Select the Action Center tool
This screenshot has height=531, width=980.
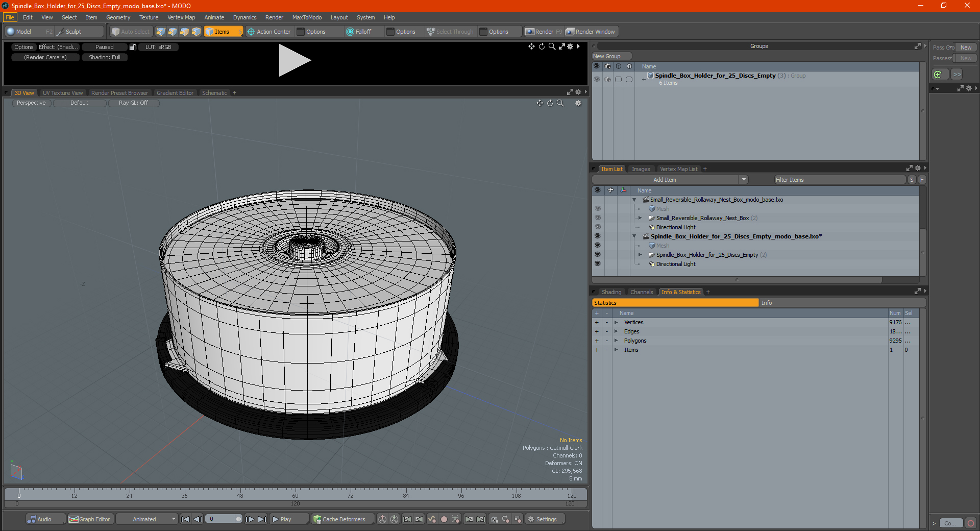269,32
